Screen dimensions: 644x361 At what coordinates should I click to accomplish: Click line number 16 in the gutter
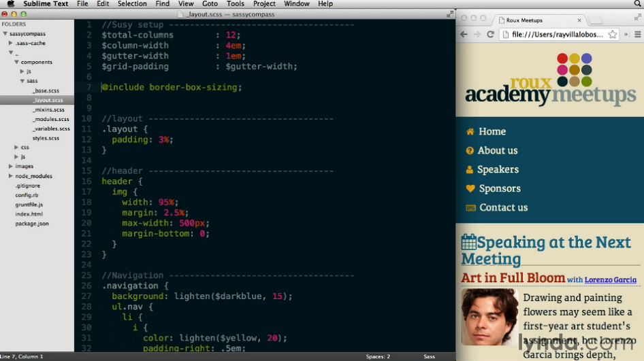(86, 182)
